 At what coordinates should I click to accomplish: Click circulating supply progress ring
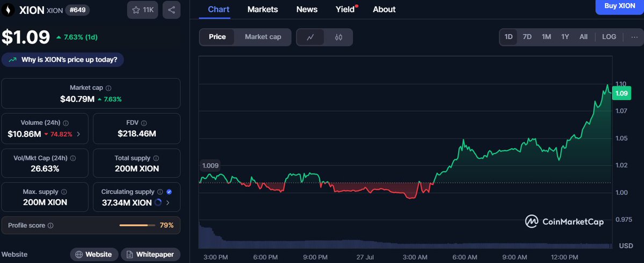tap(158, 202)
